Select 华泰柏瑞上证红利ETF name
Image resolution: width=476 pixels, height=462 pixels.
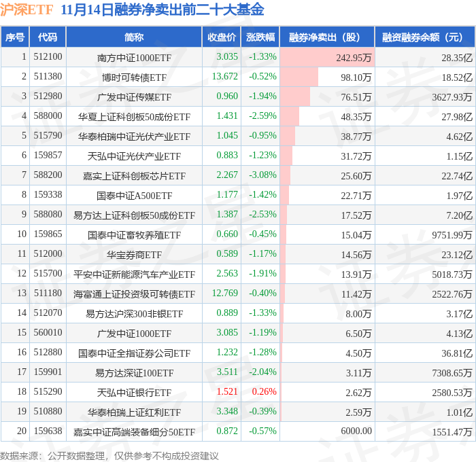click(134, 412)
